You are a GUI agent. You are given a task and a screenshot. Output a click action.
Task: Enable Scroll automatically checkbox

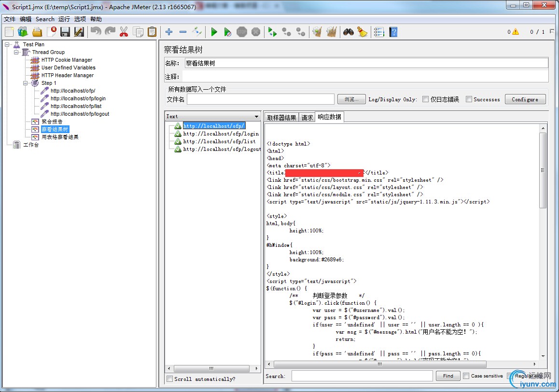[x=170, y=379]
